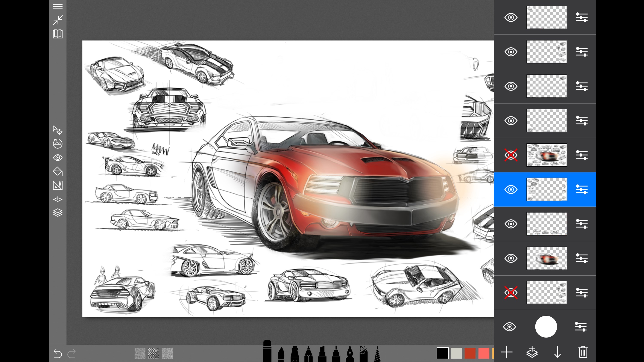
Task: Open settings for the selected blue layer
Action: click(x=582, y=189)
